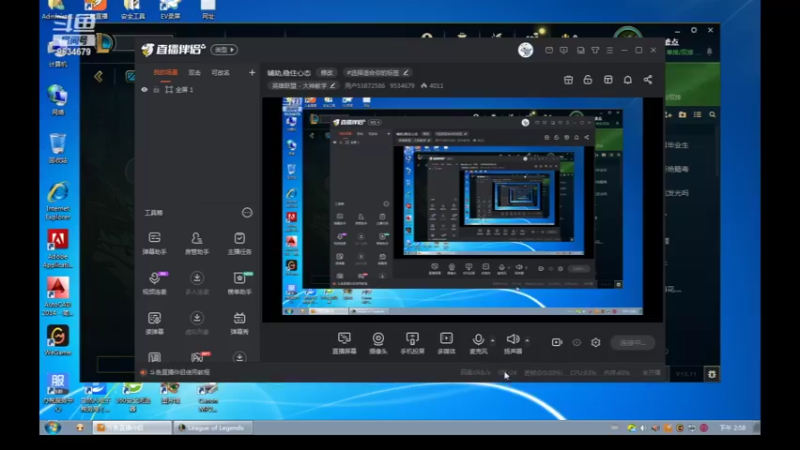Click the League of Legends taskbar button
800x450 pixels.
coord(213,428)
